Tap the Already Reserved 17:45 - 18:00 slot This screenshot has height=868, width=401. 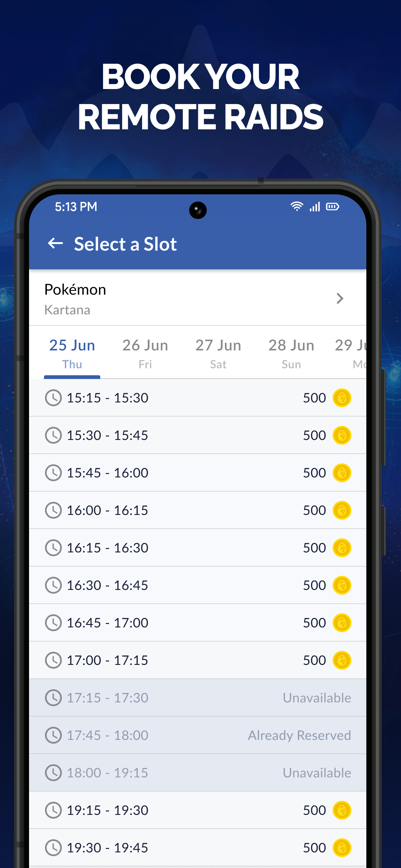click(198, 735)
